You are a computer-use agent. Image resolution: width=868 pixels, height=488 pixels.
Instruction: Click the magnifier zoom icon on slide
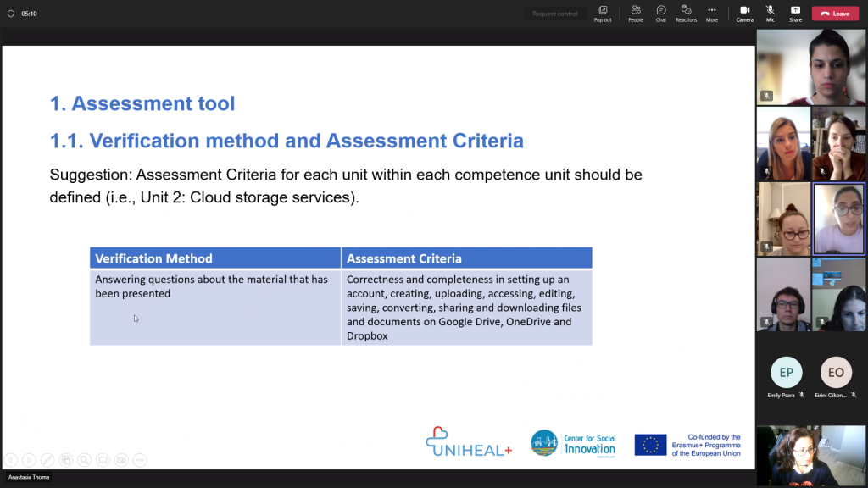[85, 460]
